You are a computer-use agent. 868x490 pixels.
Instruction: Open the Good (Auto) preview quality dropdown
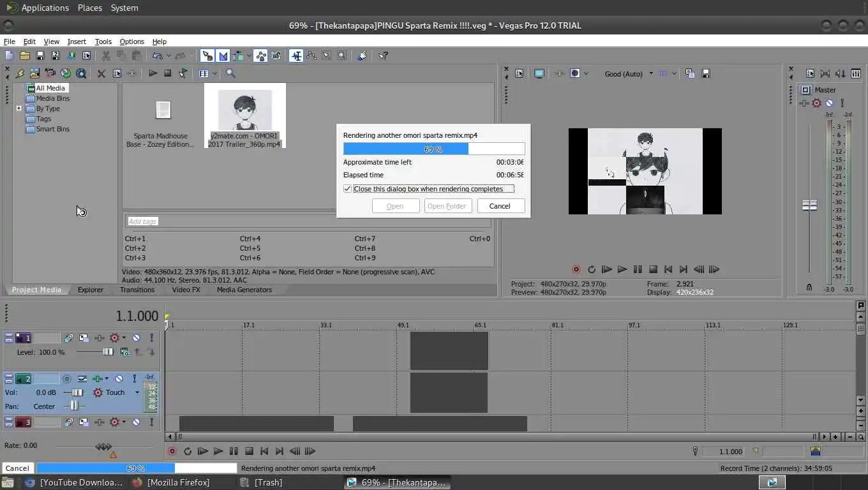(x=651, y=73)
